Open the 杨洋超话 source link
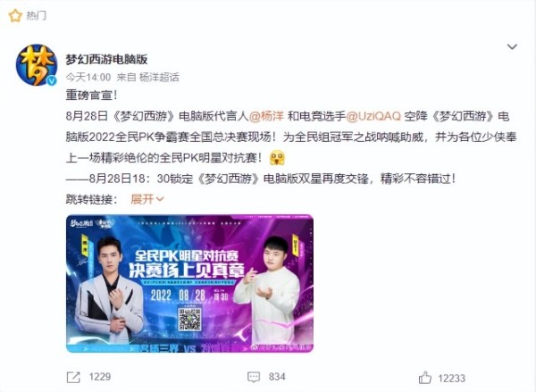This screenshot has width=536, height=392. point(159,77)
